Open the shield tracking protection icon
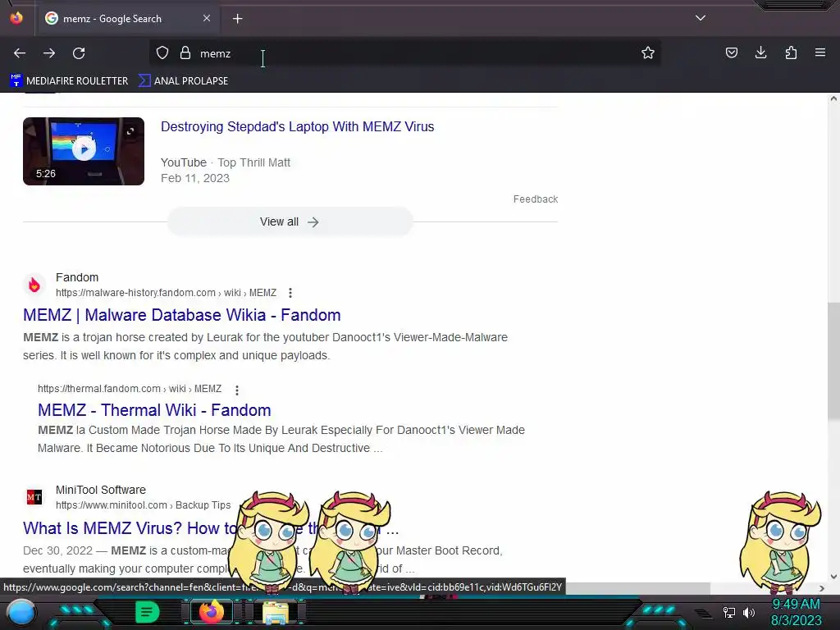 (162, 52)
